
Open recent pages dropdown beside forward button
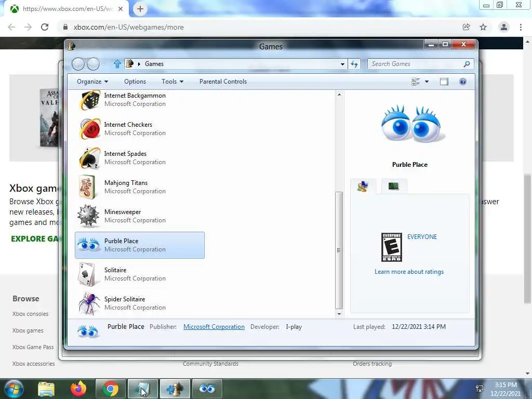pos(103,64)
